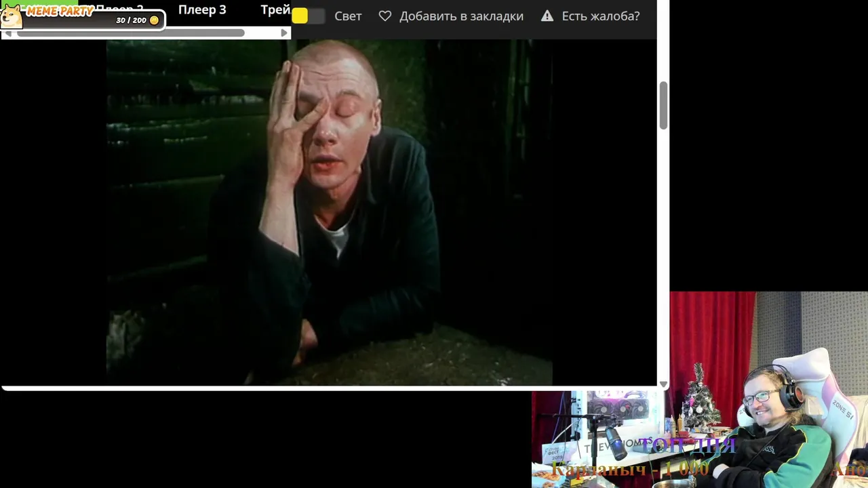Click the horizontal player tabs scrollbar

(x=130, y=33)
